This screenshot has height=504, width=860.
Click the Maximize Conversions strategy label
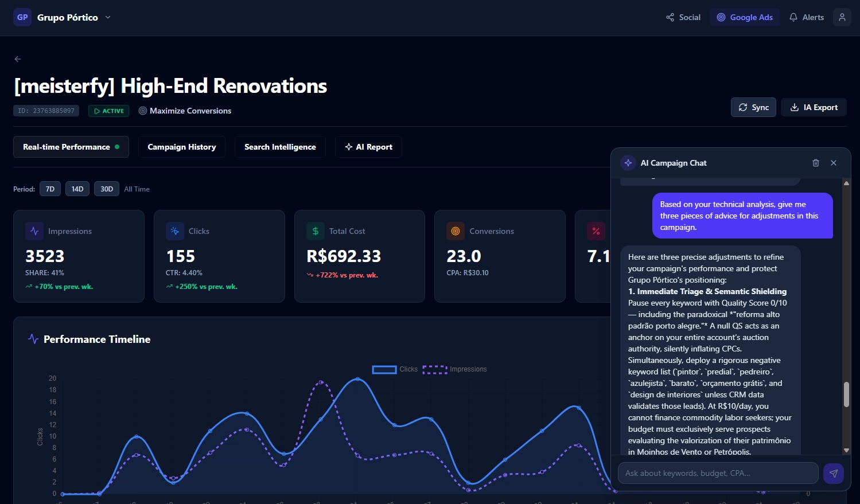[x=185, y=111]
